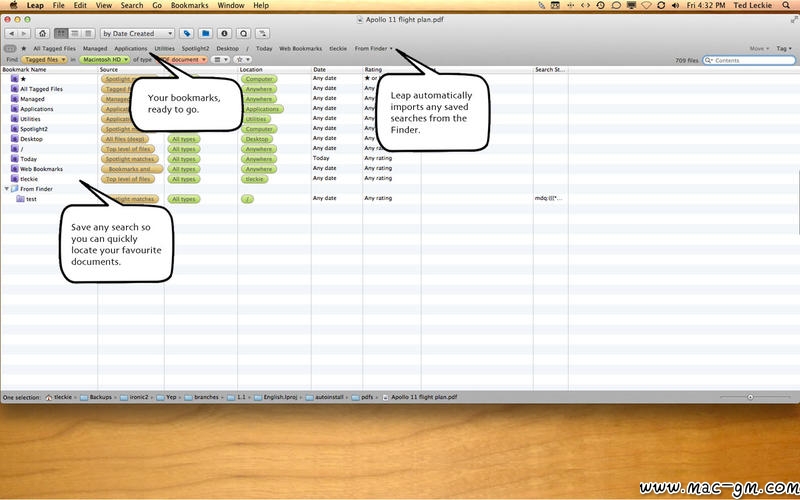Click the Web Bookmarks row icon
The image size is (800, 500).
14,169
